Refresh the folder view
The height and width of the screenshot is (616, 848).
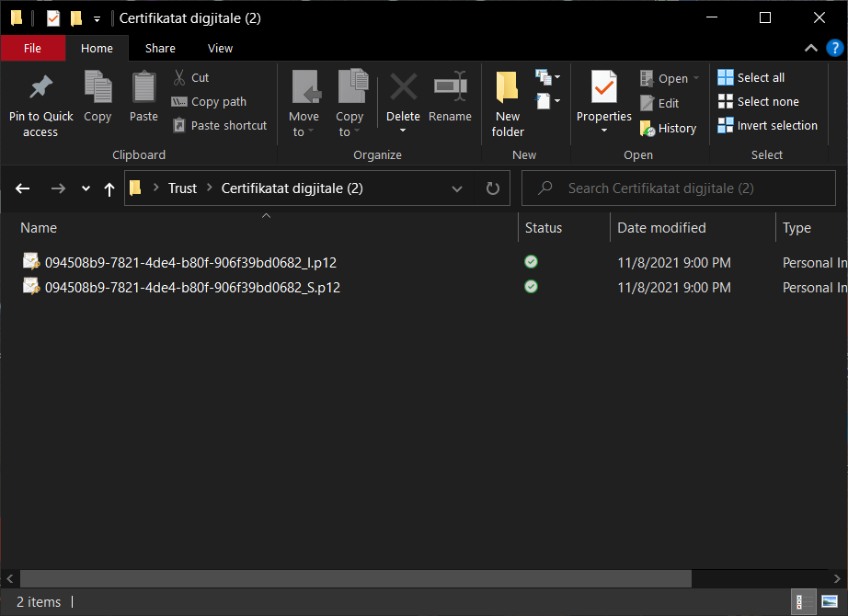[492, 188]
